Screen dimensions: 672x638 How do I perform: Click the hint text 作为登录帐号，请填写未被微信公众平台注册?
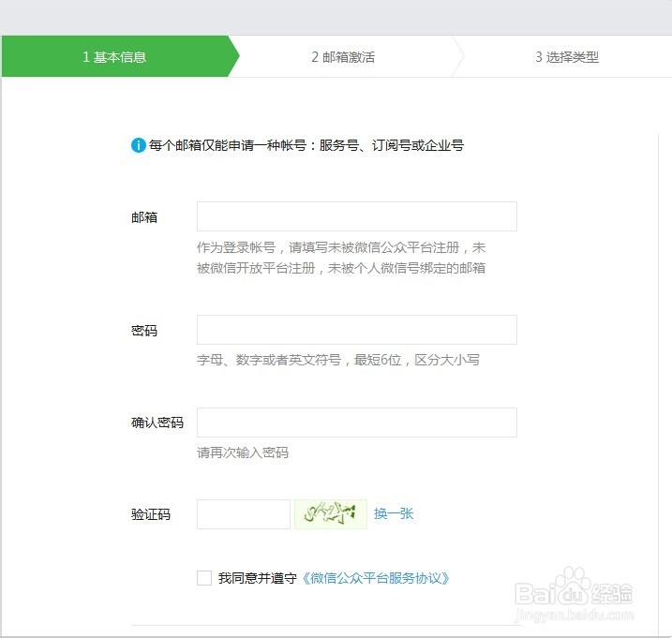(328, 247)
